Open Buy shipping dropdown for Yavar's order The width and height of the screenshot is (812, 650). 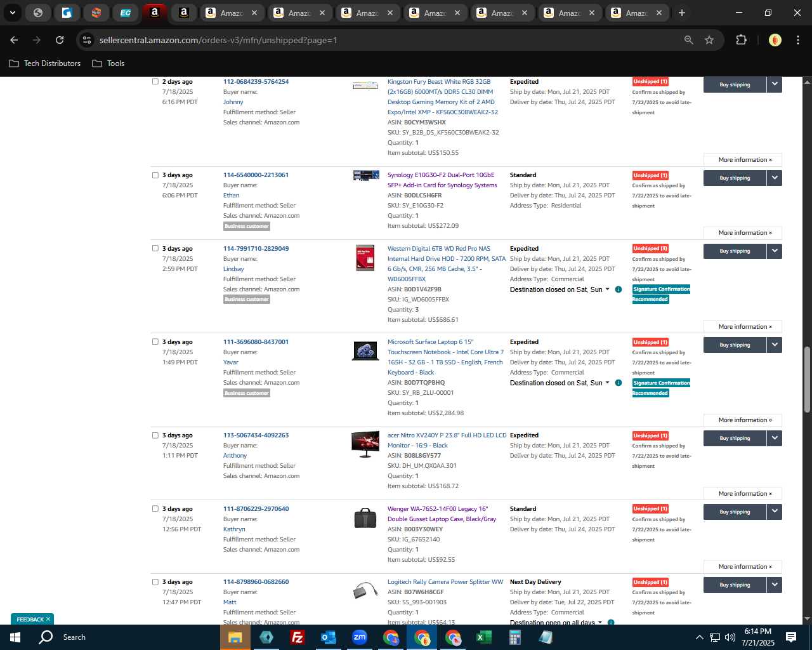click(x=775, y=345)
